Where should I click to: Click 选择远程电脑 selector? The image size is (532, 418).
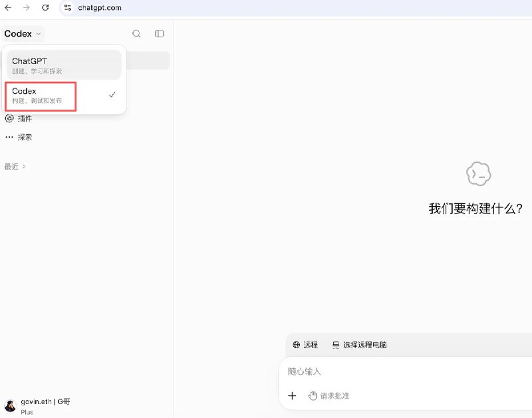point(359,345)
